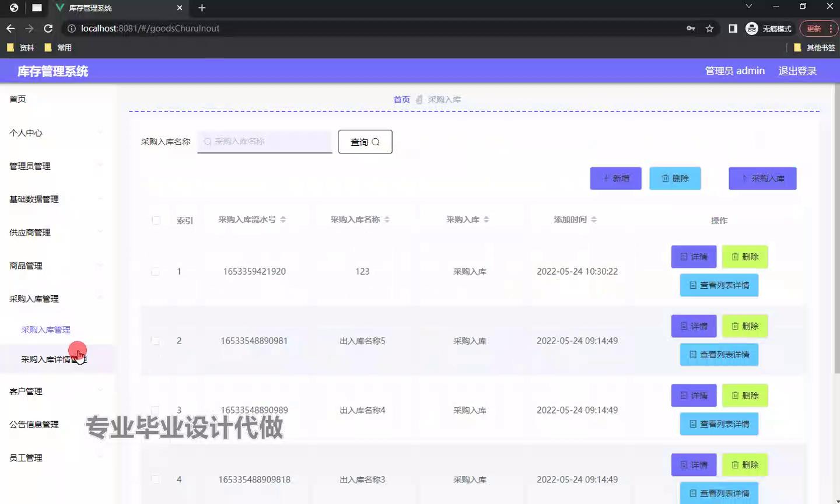
Task: Click the 退出登录 link
Action: 797,71
